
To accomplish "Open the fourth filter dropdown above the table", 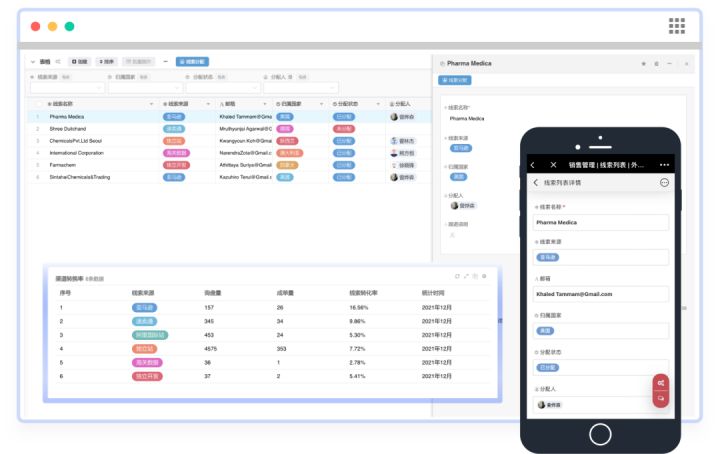I will (301, 87).
